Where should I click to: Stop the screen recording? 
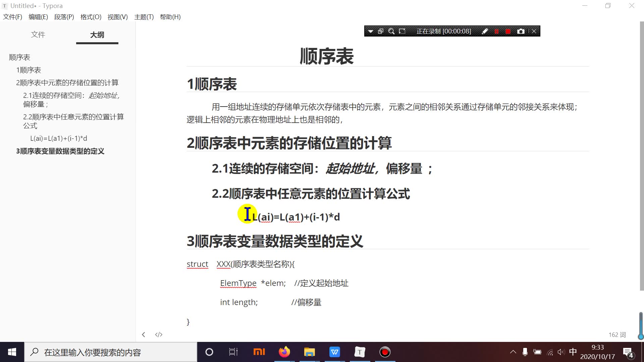point(508,31)
